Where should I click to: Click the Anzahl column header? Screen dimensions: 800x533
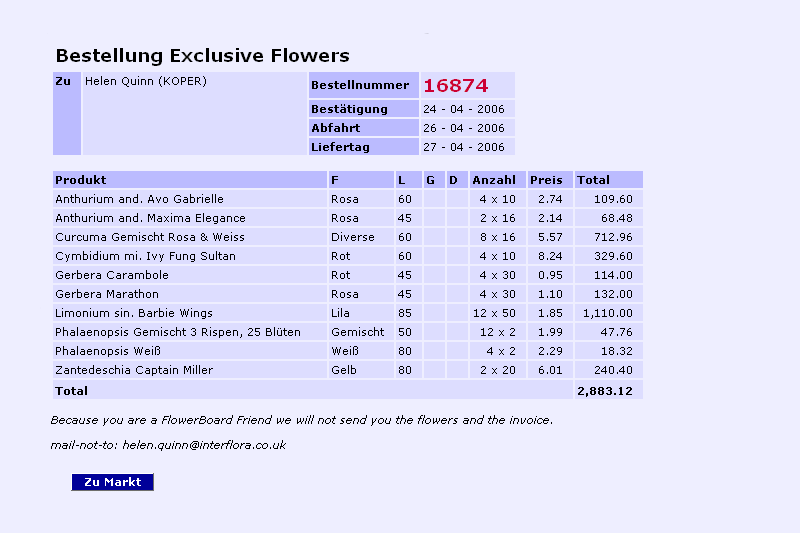(x=494, y=180)
